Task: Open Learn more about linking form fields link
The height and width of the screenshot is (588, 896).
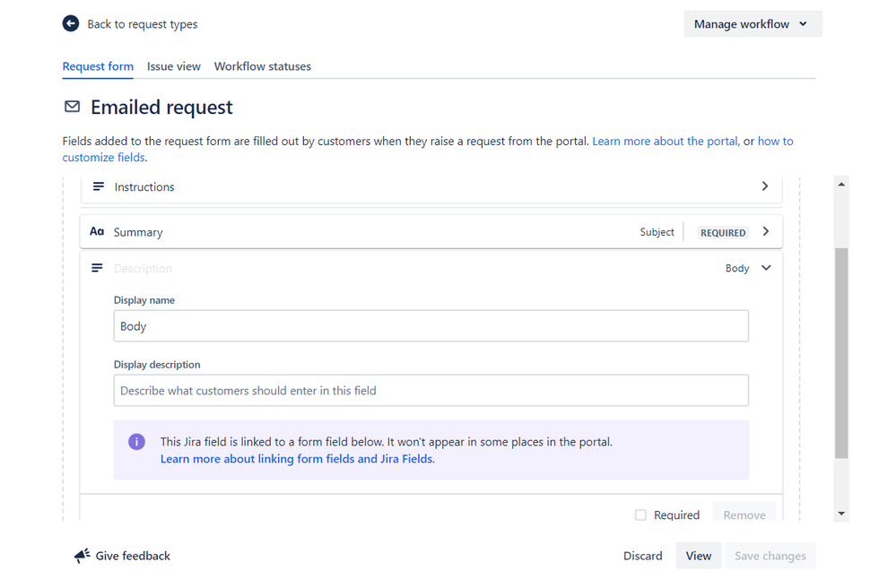Action: [297, 459]
